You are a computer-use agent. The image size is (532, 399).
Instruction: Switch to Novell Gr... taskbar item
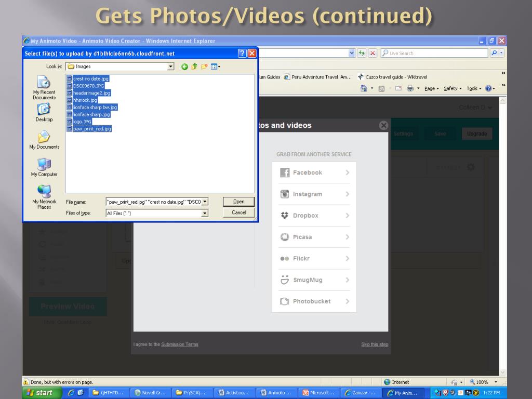(x=151, y=393)
